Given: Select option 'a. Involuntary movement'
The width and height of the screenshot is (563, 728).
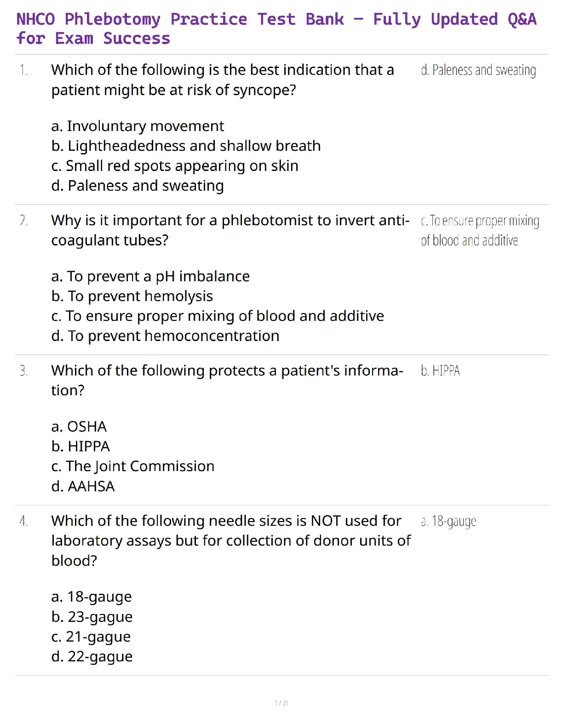Looking at the screenshot, I should click(138, 126).
